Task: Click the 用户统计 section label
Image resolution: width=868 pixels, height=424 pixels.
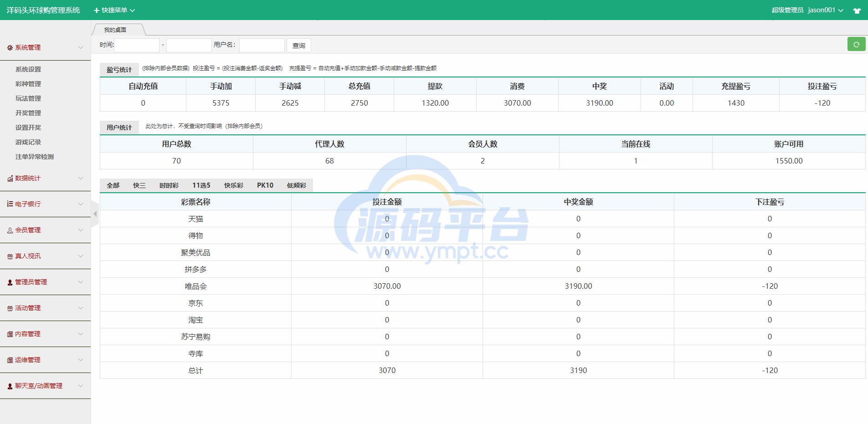Action: point(119,128)
